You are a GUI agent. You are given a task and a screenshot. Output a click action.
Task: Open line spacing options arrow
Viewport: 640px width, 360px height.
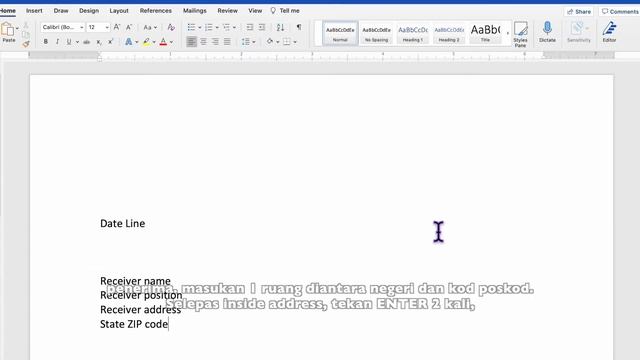pyautogui.click(x=254, y=42)
